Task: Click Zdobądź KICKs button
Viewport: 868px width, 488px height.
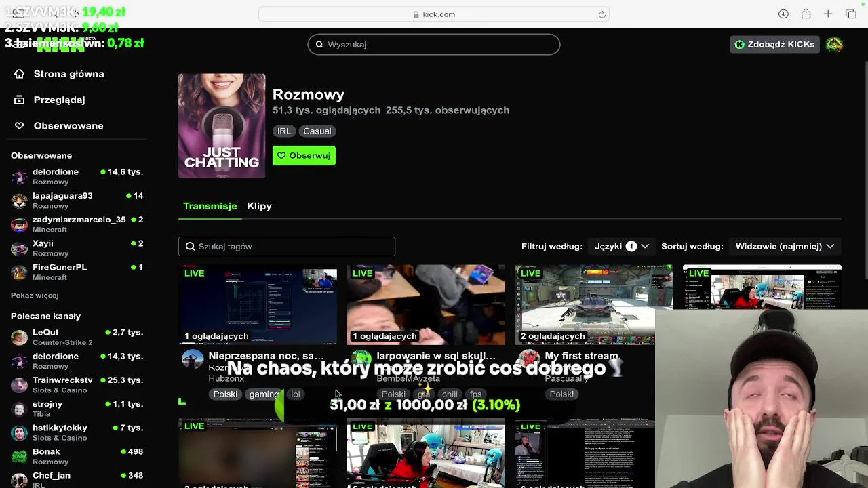Action: (774, 44)
